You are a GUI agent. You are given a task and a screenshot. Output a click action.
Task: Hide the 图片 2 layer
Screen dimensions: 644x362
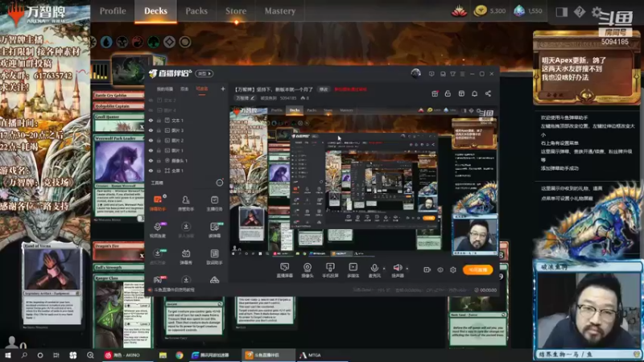(x=151, y=140)
